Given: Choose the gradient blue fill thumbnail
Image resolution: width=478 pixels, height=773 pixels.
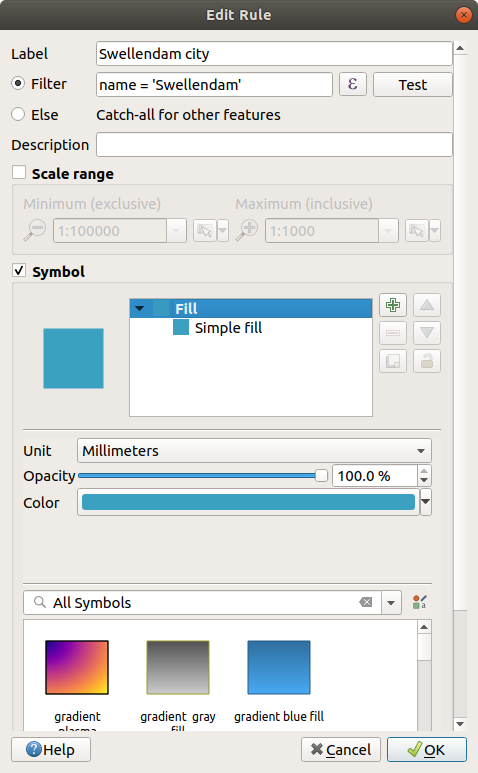Looking at the screenshot, I should [279, 668].
